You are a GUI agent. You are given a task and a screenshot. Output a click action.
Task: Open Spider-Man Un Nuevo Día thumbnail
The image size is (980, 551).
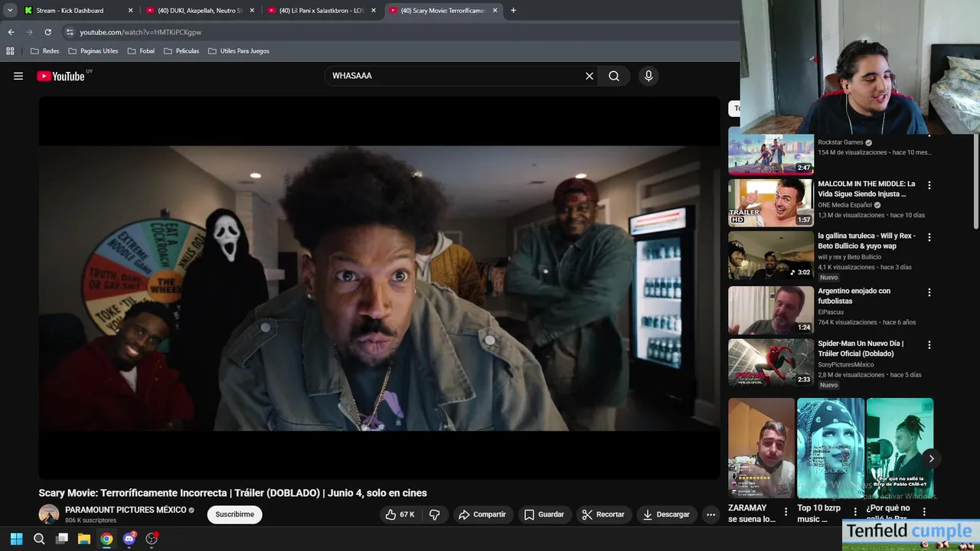point(771,363)
